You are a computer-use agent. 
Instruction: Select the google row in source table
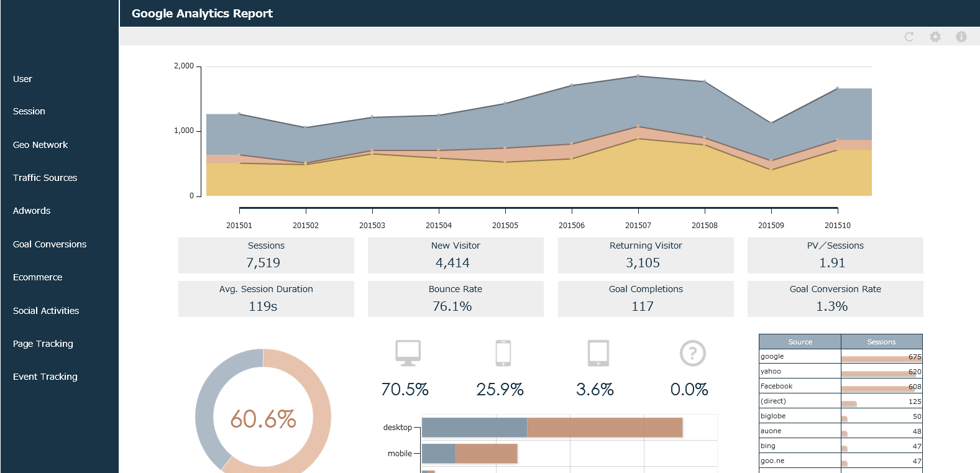pos(841,357)
